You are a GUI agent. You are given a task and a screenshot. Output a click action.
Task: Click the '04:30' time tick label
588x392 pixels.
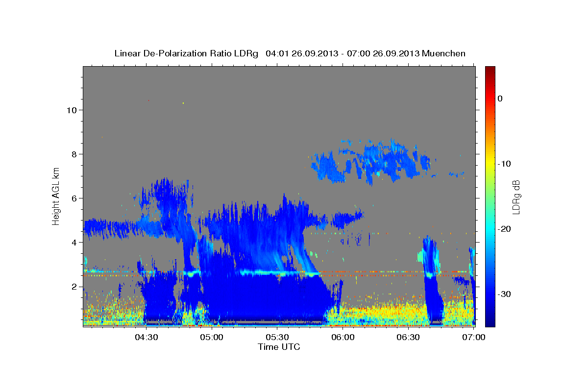(147, 338)
